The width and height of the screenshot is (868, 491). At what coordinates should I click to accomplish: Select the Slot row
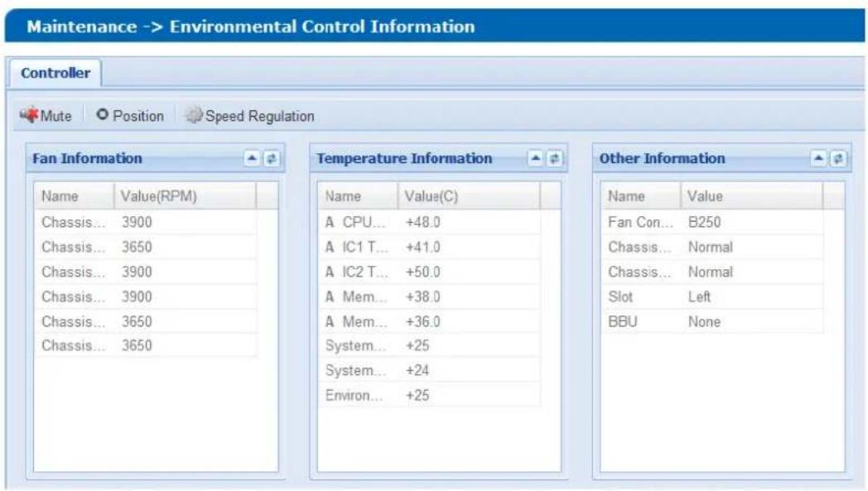712,296
